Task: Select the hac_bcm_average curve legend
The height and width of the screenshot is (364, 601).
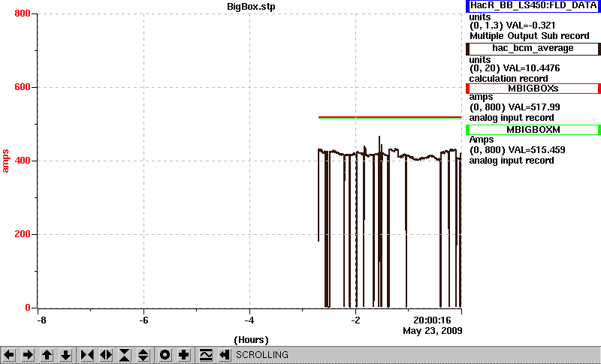Action: point(533,49)
